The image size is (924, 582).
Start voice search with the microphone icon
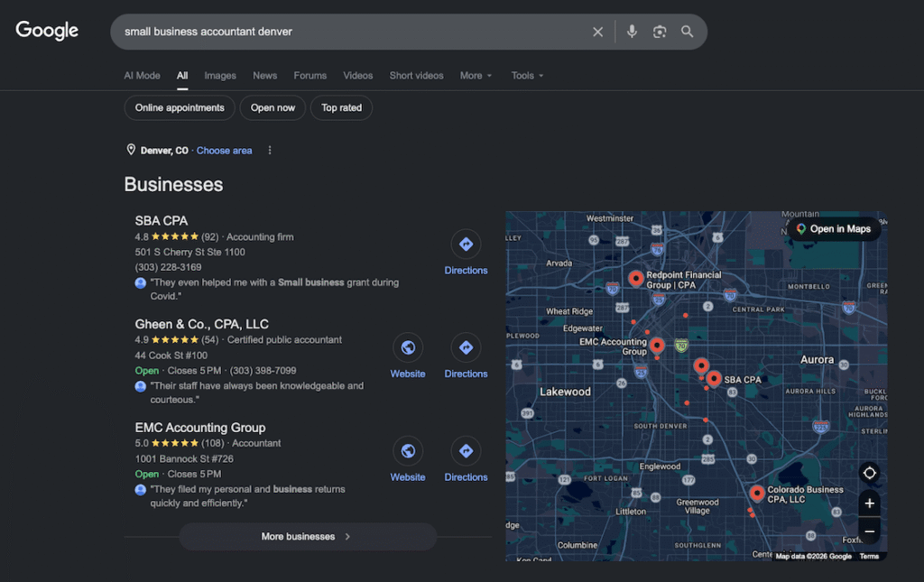(x=632, y=32)
